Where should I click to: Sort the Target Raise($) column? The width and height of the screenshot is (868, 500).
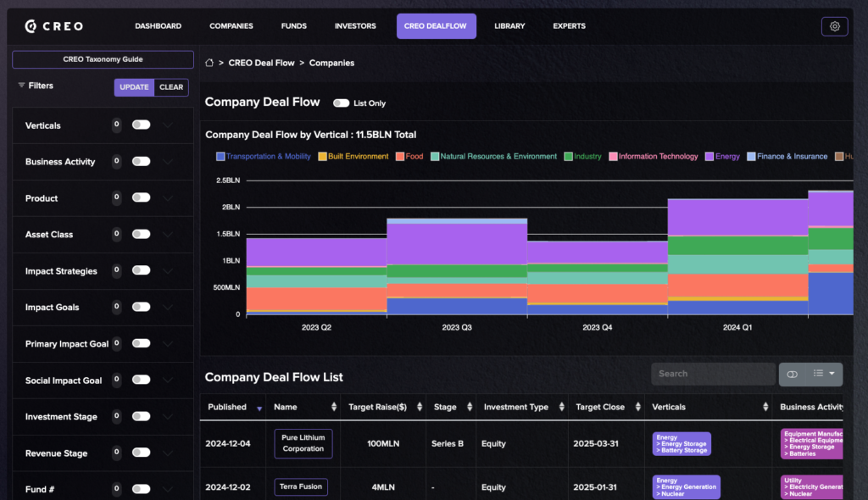[420, 407]
